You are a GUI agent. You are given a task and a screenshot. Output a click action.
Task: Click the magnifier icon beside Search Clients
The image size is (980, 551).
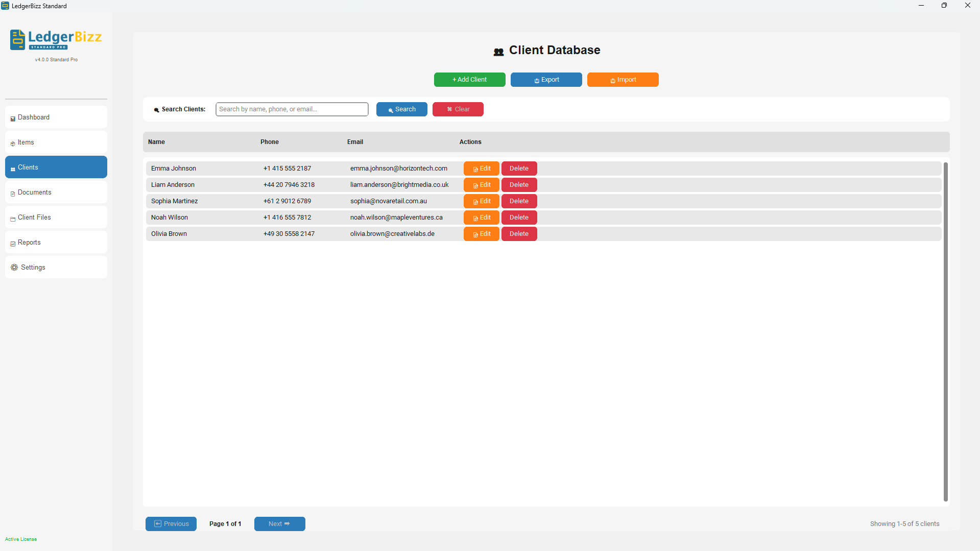tap(156, 110)
